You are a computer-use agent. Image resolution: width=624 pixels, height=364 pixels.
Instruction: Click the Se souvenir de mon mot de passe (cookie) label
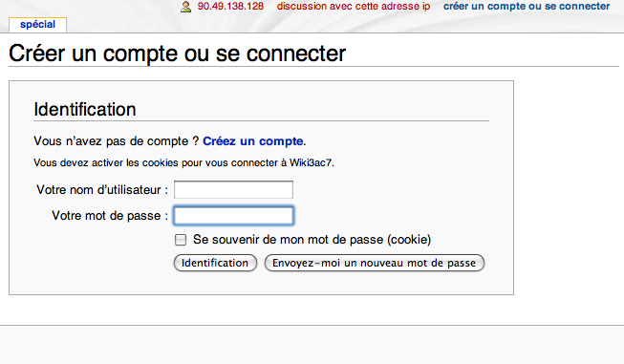(x=312, y=240)
